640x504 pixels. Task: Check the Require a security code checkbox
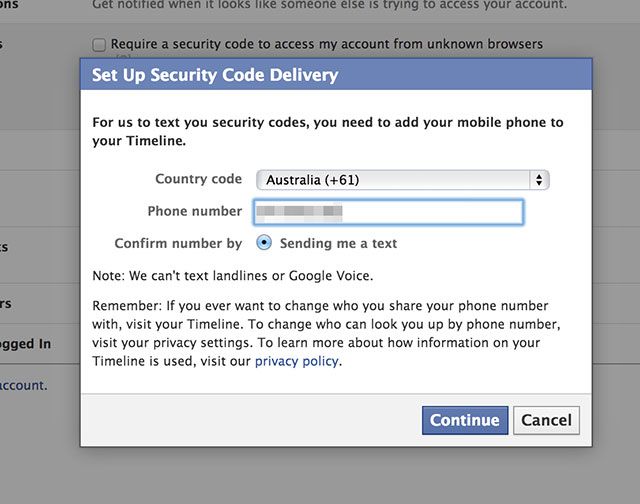98,45
